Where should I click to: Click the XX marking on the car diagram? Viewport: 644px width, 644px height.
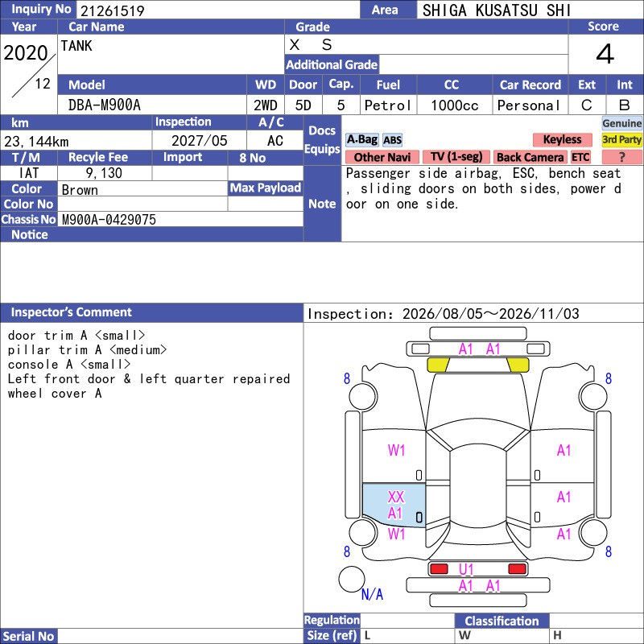[x=396, y=497]
